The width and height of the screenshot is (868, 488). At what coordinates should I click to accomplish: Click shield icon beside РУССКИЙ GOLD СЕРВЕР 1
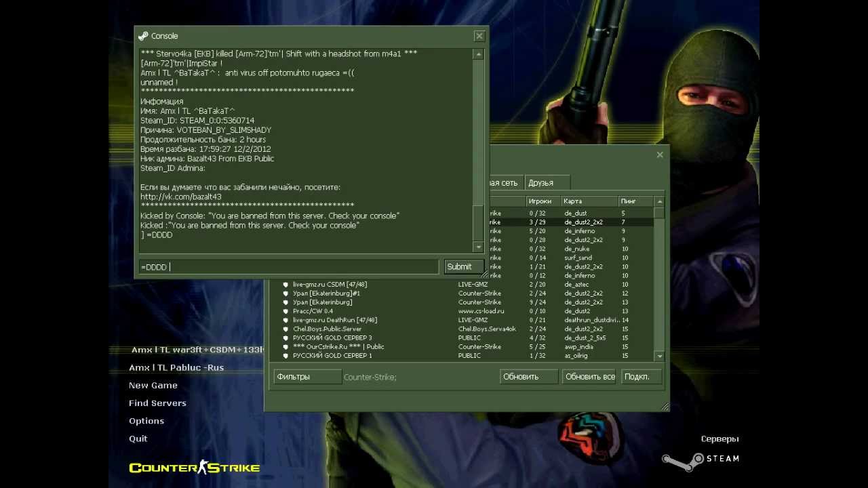[285, 356]
